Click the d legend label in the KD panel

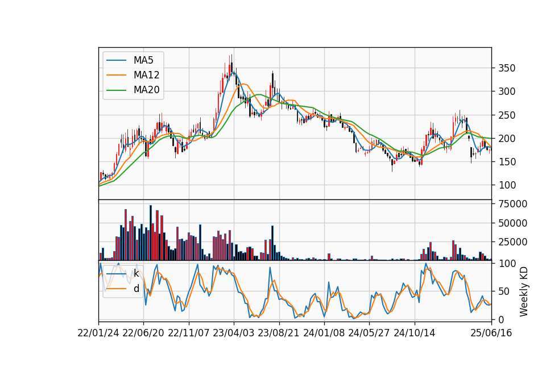point(136,289)
